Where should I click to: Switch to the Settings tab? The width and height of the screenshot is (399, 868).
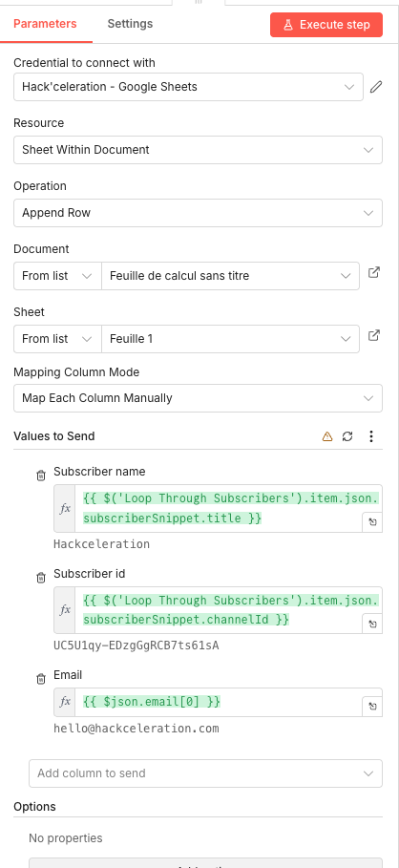point(130,24)
